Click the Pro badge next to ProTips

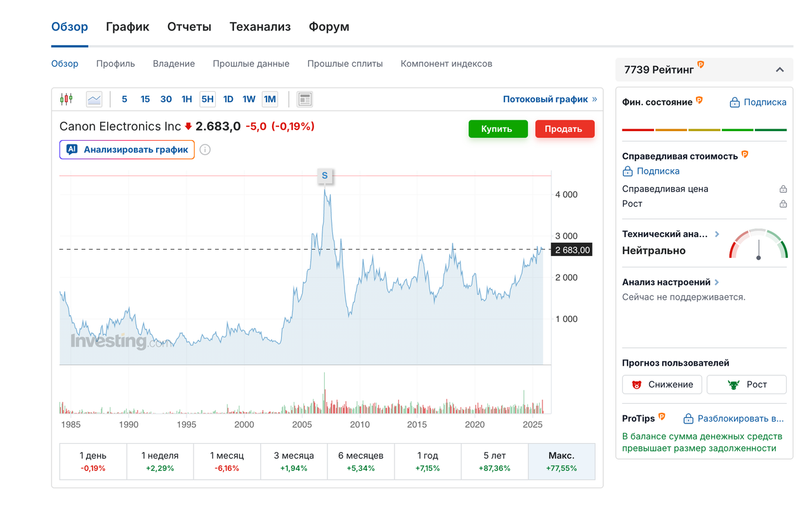[662, 416]
